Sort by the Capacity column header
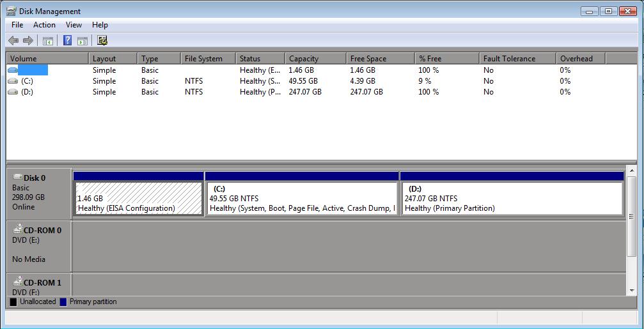The width and height of the screenshot is (644, 329). [315, 59]
